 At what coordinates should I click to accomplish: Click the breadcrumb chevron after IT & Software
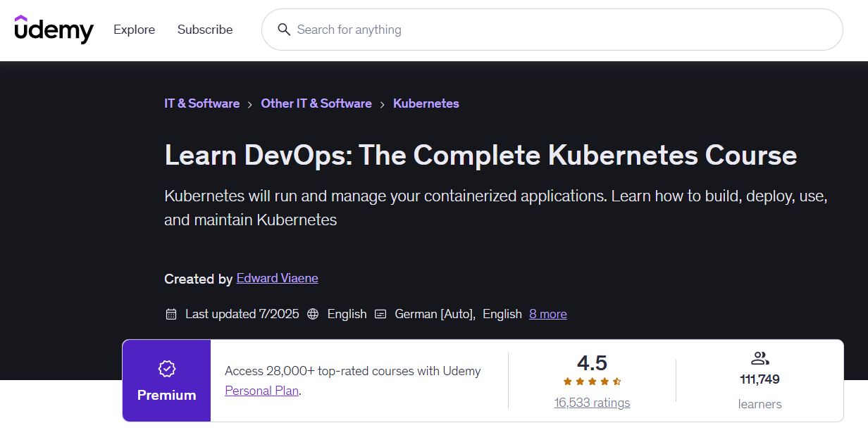tap(250, 104)
